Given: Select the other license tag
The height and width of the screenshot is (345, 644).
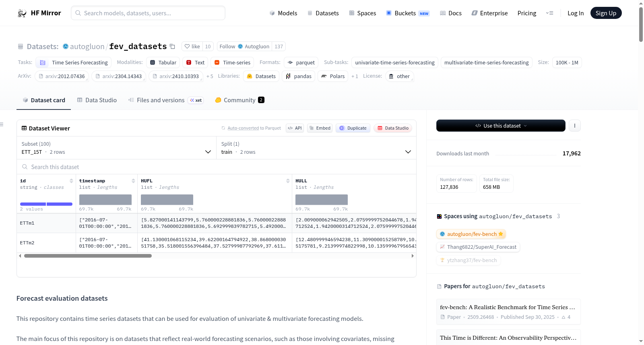Looking at the screenshot, I should pos(399,76).
